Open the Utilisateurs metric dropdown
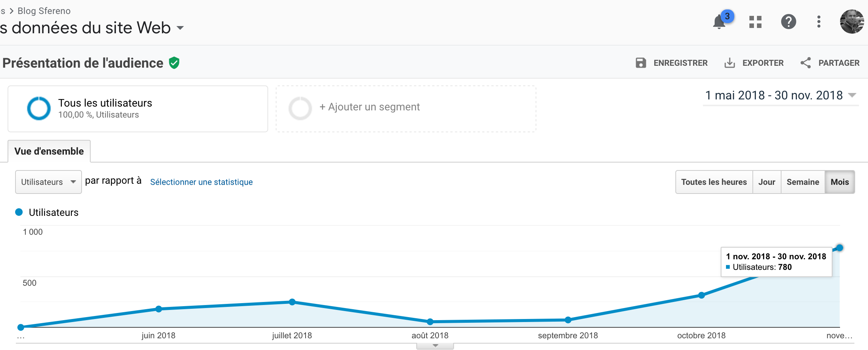The image size is (868, 350). (x=48, y=182)
